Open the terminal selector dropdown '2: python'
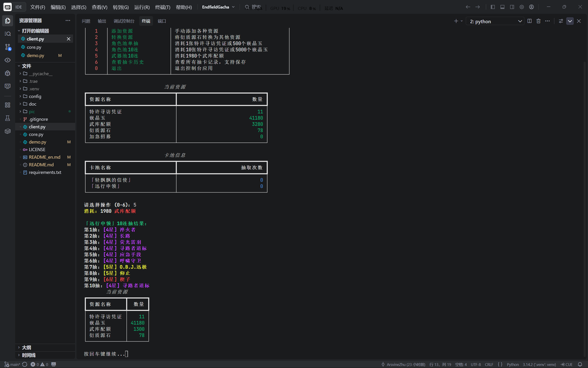Screen dimensions: 588x368 click(495, 21)
